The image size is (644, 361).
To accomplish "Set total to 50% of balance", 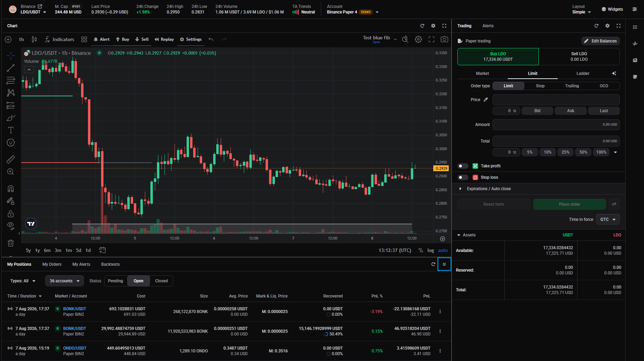I will click(583, 152).
